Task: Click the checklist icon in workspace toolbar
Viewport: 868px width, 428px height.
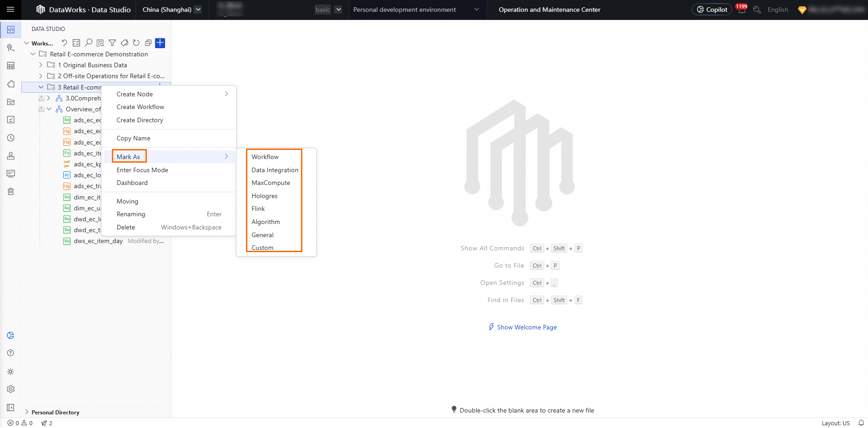Action: (76, 43)
